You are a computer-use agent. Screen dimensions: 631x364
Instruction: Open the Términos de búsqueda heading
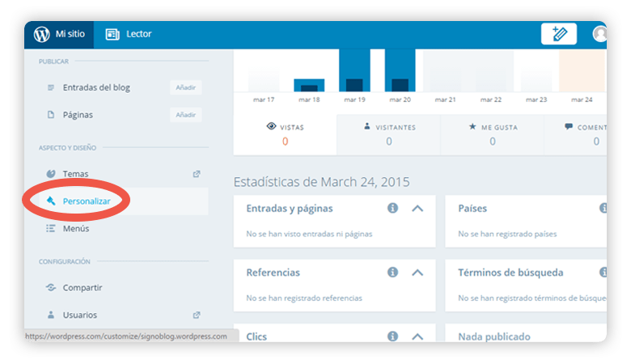[510, 273]
